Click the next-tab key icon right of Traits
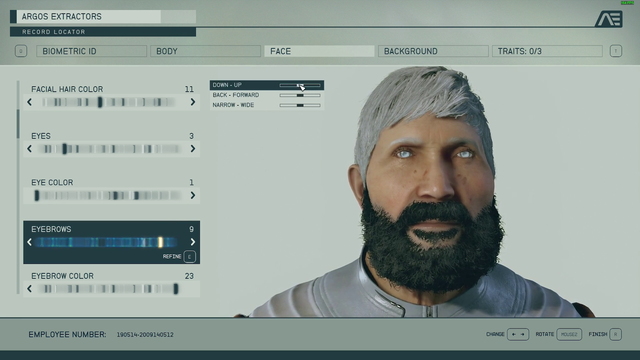The width and height of the screenshot is (640, 360). click(616, 51)
